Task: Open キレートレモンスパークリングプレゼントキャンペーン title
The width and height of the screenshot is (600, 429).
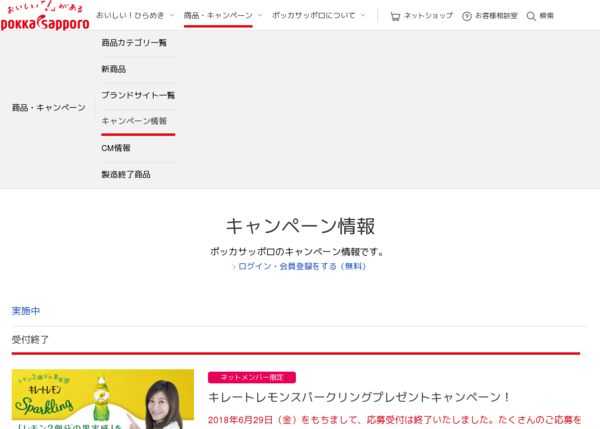Action: 359,397
